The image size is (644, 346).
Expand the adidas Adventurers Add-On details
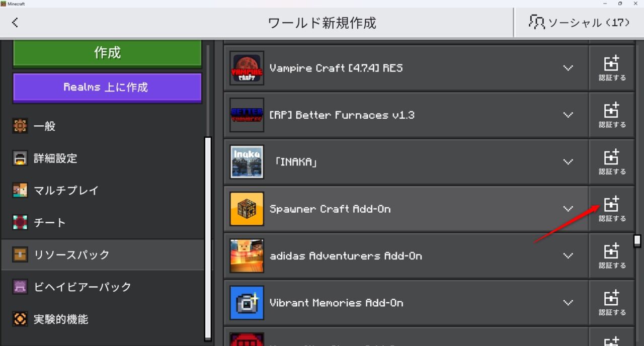(x=568, y=256)
